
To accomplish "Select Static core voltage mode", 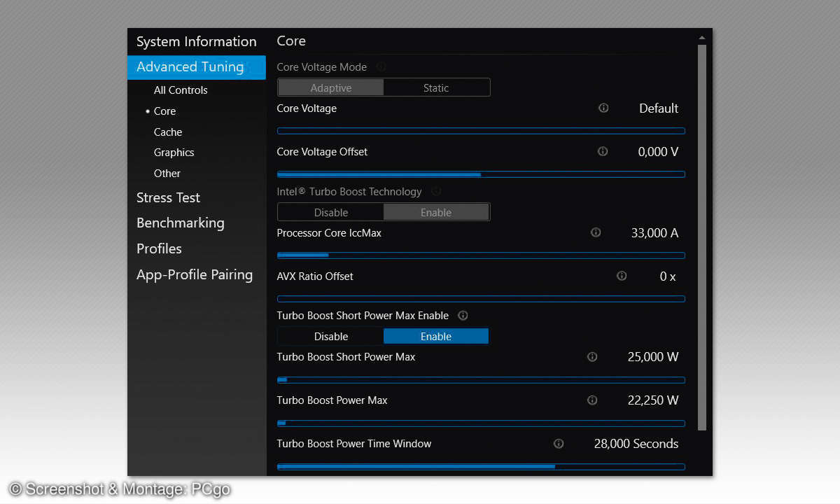I will pos(436,87).
